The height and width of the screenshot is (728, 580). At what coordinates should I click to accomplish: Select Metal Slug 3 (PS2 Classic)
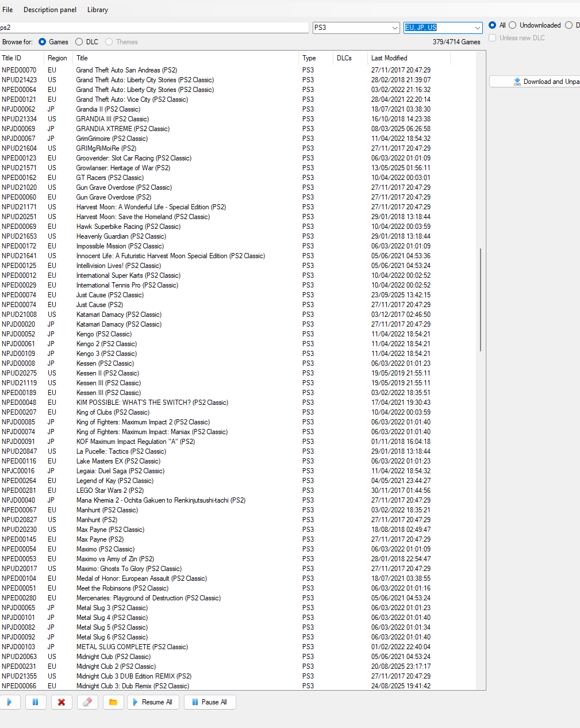239,608
